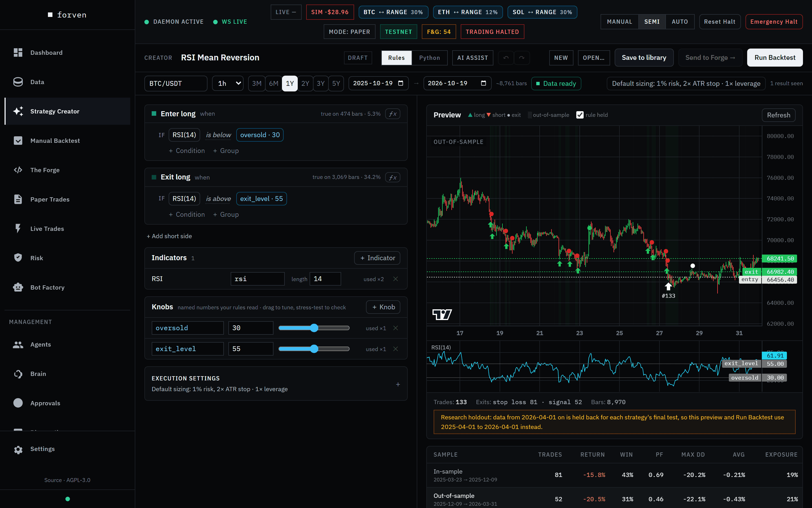Select the 6M range tab
The width and height of the screenshot is (812, 508).
tap(273, 83)
